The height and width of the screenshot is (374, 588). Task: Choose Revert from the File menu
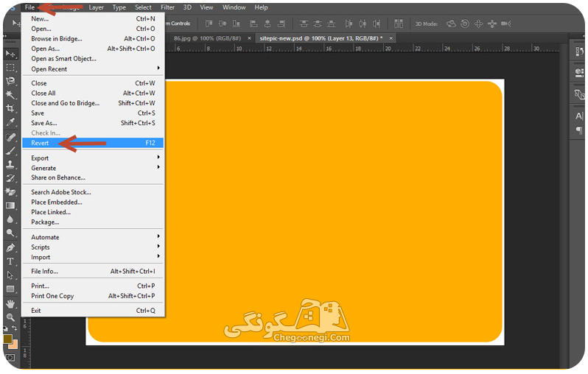(x=93, y=143)
